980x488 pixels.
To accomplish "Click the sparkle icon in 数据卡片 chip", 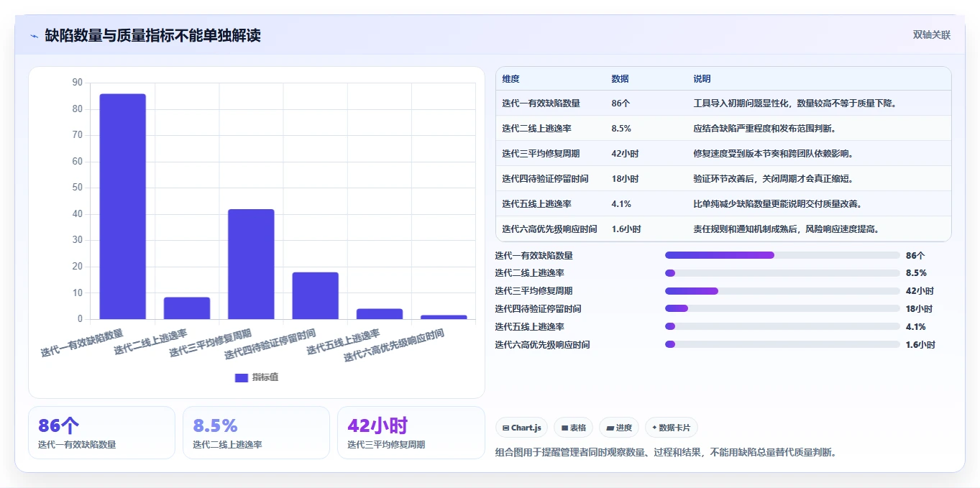I will [x=654, y=428].
